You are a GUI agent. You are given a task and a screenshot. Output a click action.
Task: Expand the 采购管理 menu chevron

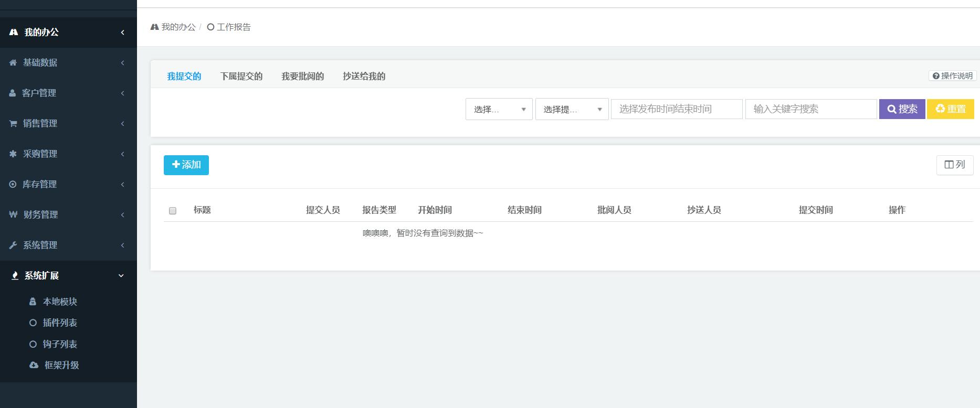click(122, 154)
